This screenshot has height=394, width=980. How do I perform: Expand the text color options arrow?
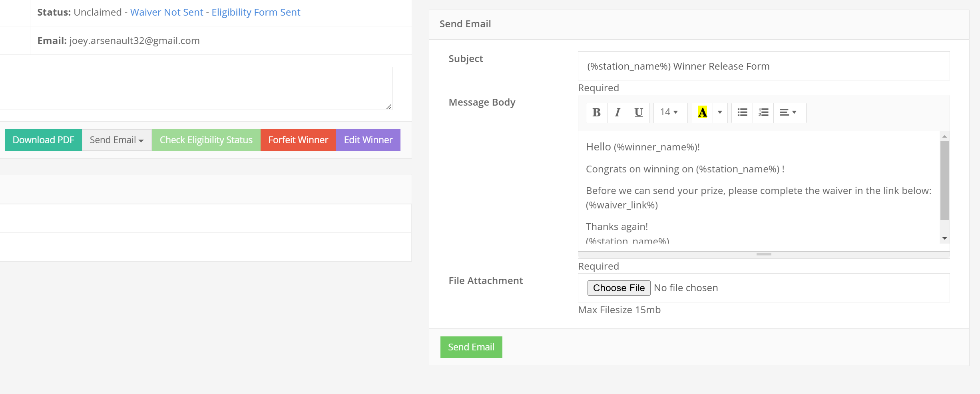point(720,113)
